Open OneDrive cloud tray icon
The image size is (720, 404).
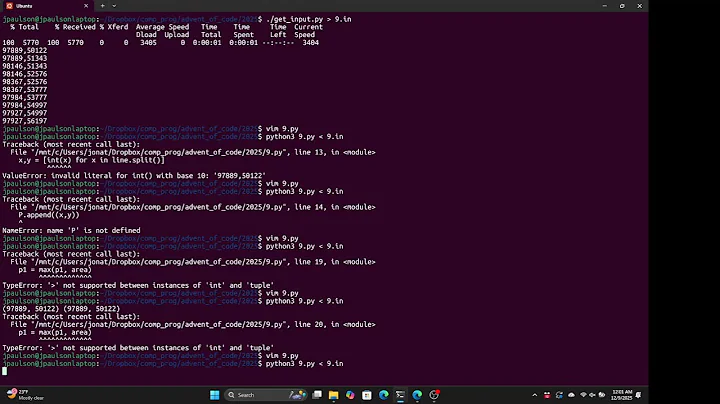571,395
